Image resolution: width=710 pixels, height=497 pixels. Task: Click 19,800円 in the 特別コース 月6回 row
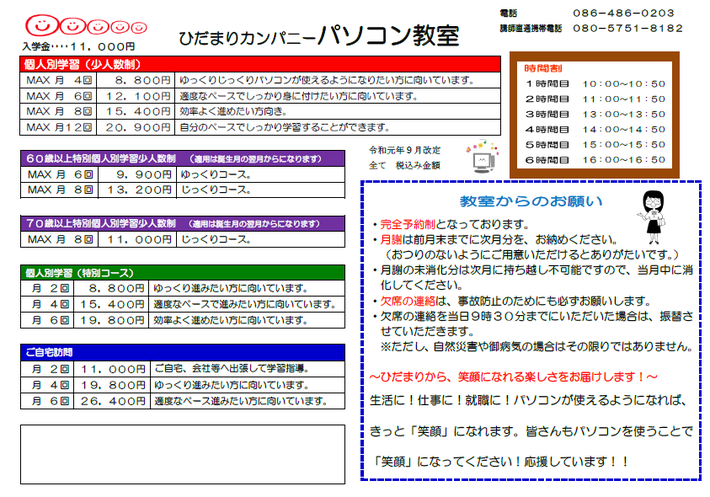pos(111,320)
